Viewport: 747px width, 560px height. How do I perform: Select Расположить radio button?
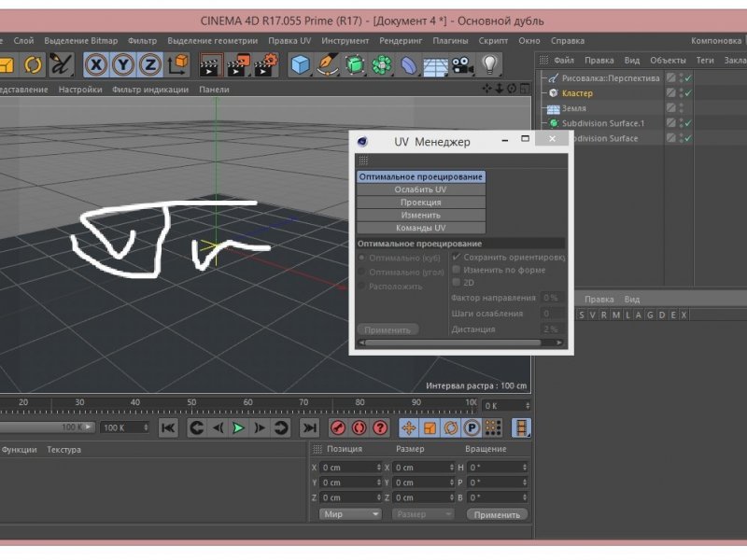tap(362, 287)
